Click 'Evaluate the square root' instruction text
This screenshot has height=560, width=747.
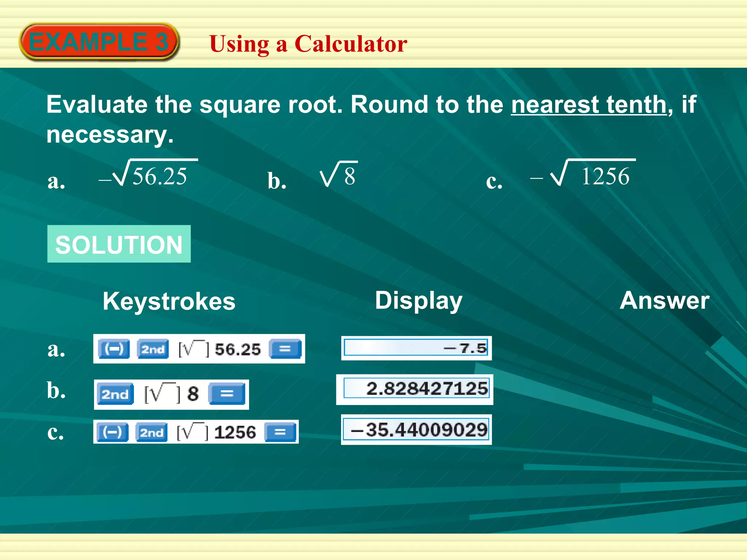[195, 105]
